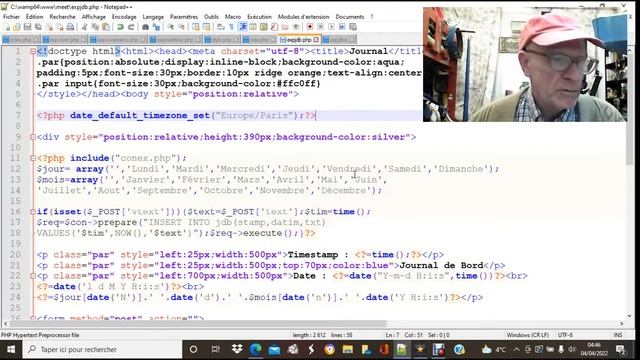Screen dimensions: 640x360
Task: Open the Édition menu
Action: point(34,17)
